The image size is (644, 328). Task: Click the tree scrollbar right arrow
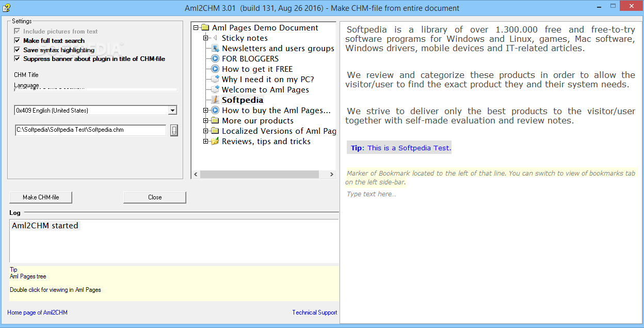332,175
